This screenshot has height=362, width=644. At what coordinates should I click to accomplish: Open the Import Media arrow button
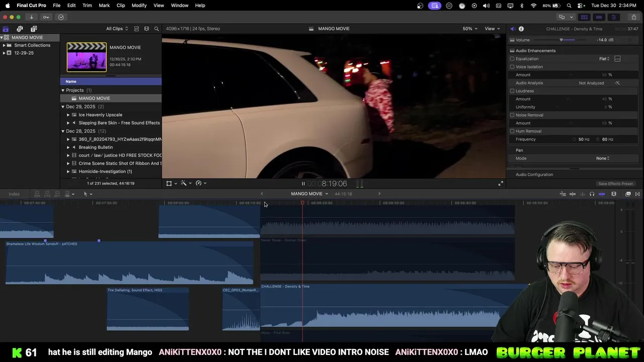31,17
